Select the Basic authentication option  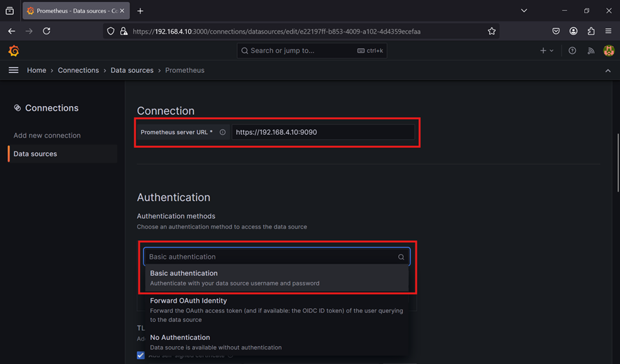(277, 278)
